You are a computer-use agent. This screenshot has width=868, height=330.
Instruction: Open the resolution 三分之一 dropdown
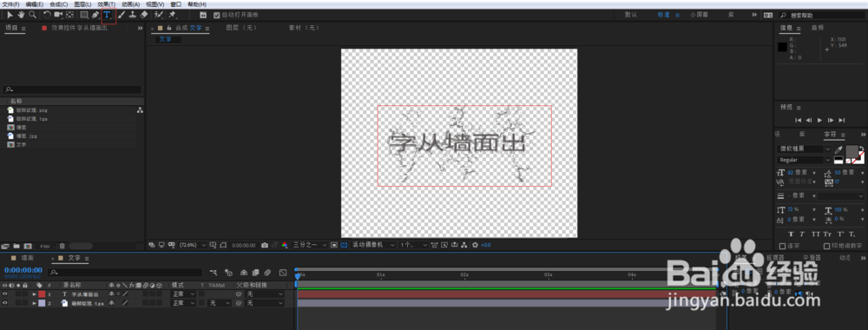click(x=310, y=245)
